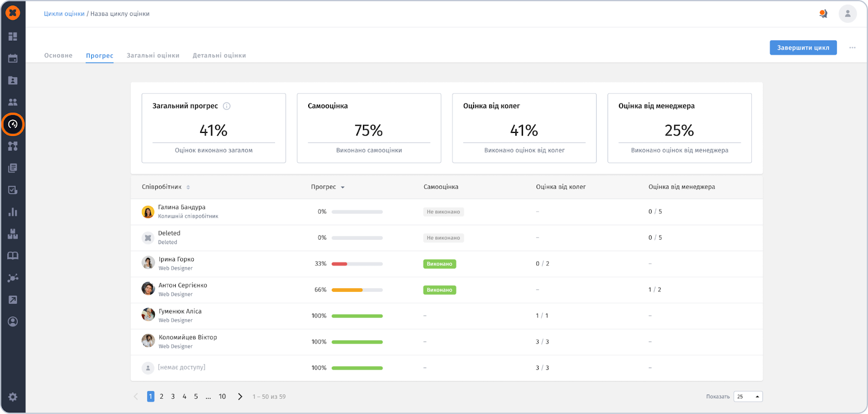Open the three-dot more options menu

point(852,48)
